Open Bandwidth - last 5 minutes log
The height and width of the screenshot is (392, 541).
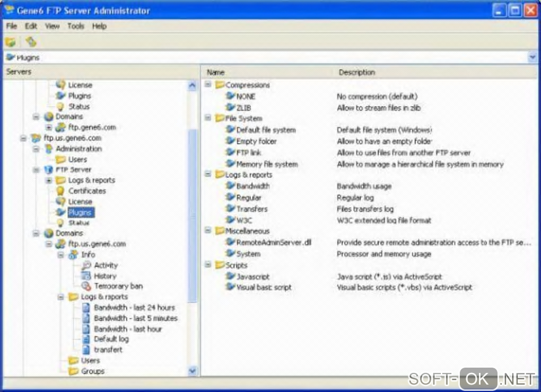(136, 318)
